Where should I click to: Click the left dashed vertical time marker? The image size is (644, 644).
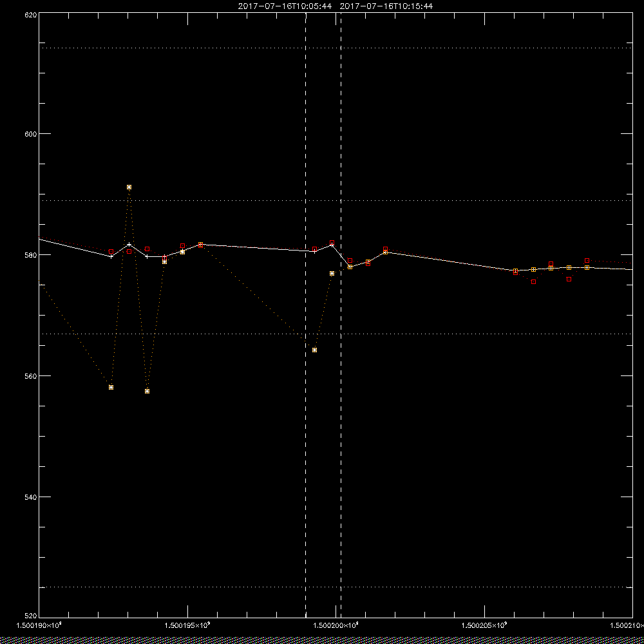[x=305, y=315]
